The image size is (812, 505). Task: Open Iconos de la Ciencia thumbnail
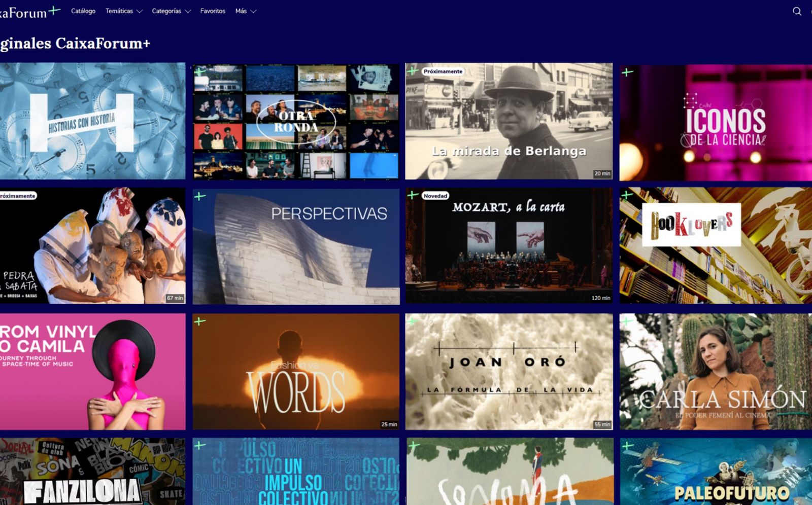point(716,122)
